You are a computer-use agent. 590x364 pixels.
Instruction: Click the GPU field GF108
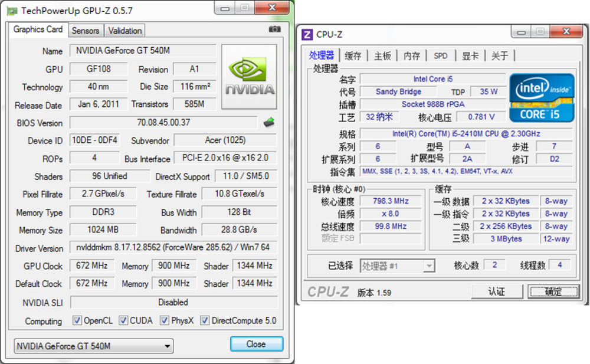[99, 69]
